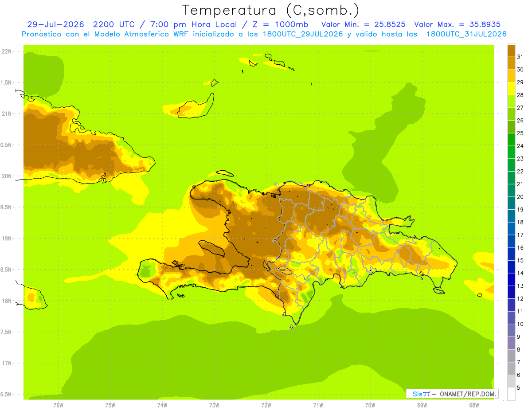Pick the orange swatch between 30 and 31
Screen dimensions: 532x411
511,63
